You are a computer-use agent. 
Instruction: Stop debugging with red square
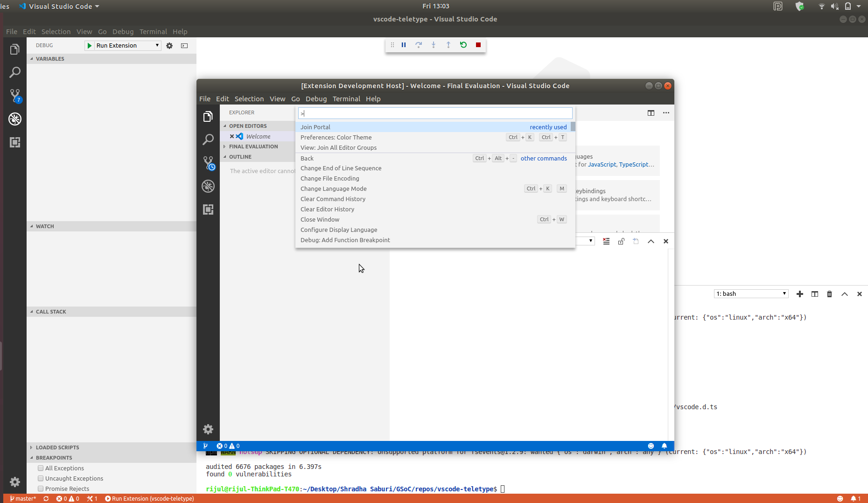[x=478, y=45]
